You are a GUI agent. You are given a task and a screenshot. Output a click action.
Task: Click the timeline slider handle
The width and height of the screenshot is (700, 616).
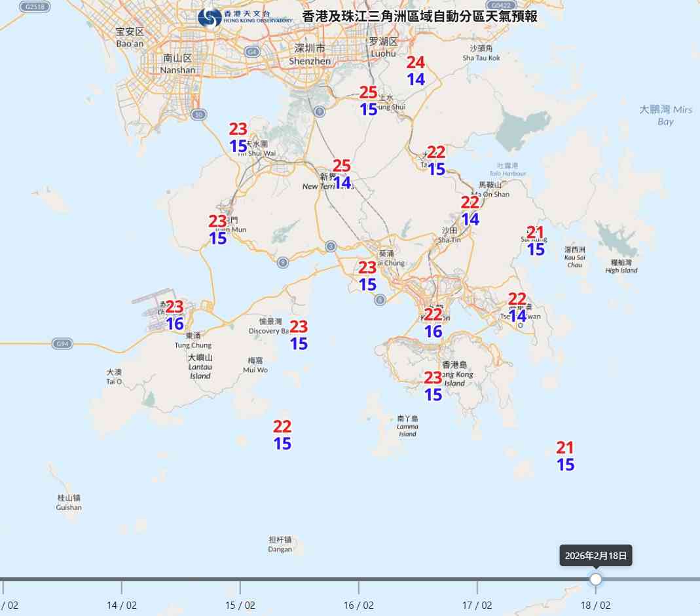(x=595, y=579)
